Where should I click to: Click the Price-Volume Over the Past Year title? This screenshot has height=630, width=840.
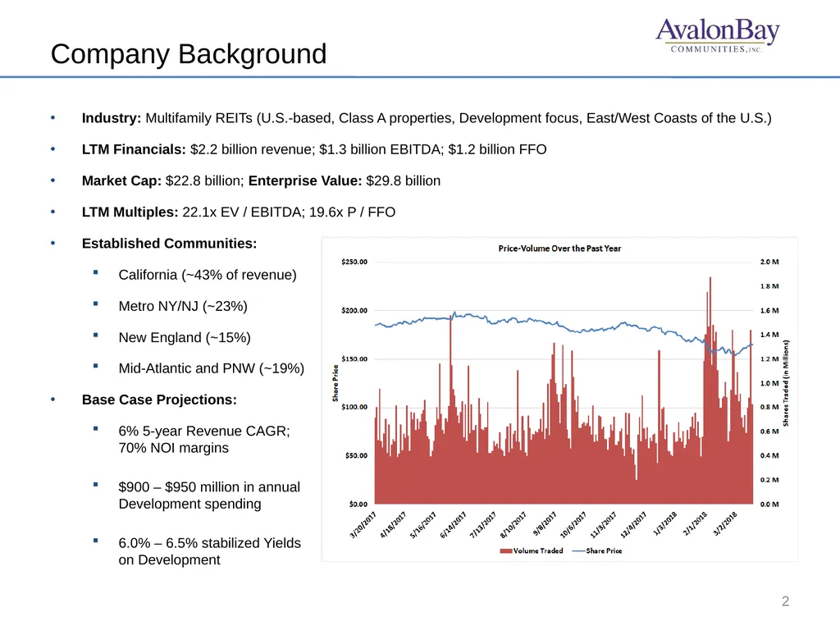tap(559, 249)
